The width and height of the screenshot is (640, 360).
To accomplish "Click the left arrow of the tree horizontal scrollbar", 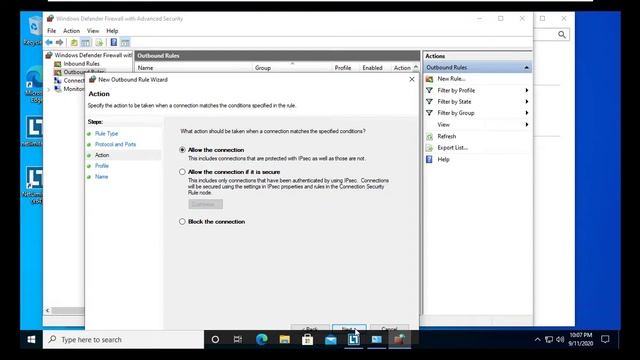I will (x=48, y=311).
